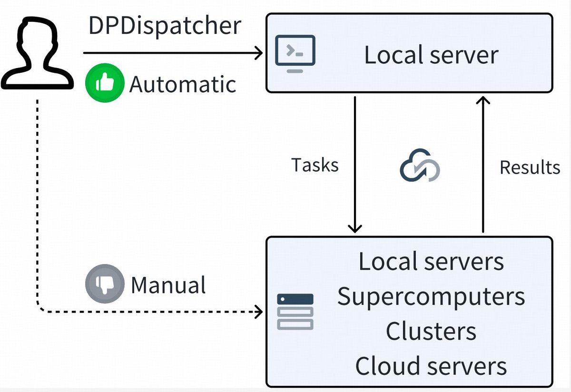Viewport: 571px width, 392px height.
Task: Click the Tasks arrow label
Action: (x=315, y=165)
